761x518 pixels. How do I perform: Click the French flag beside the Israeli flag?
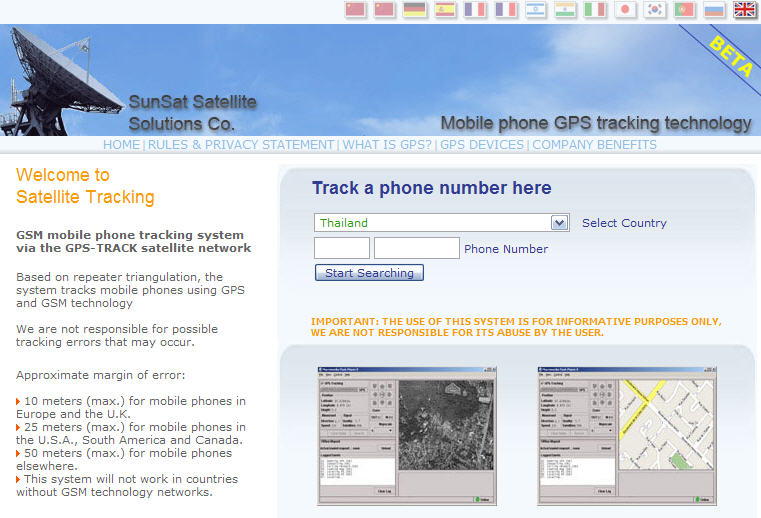tap(505, 10)
